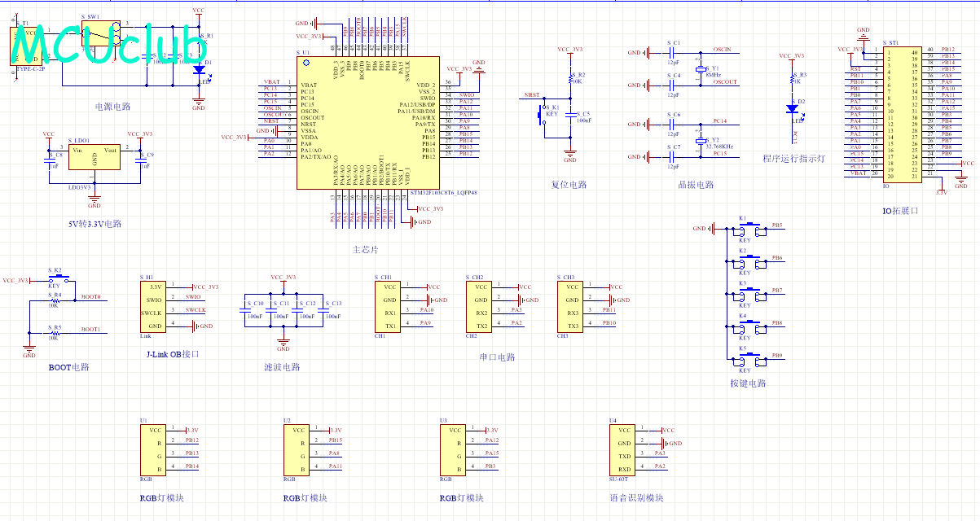This screenshot has height=521, width=980.
Task: Click the 主芯片 section label
Action: (365, 249)
